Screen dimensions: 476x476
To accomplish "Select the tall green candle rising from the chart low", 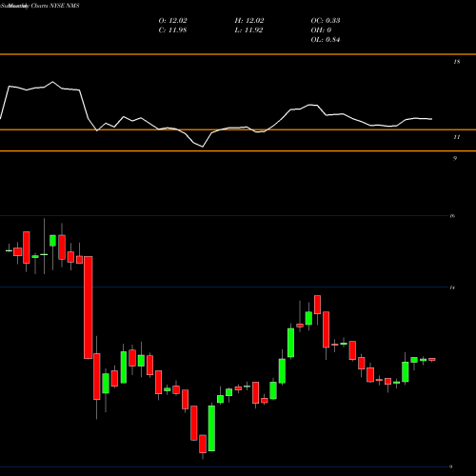I will pos(211,428).
